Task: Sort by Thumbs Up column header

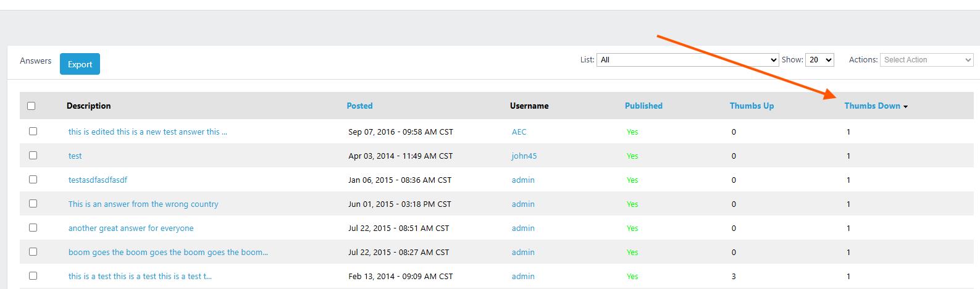Action: (x=752, y=106)
